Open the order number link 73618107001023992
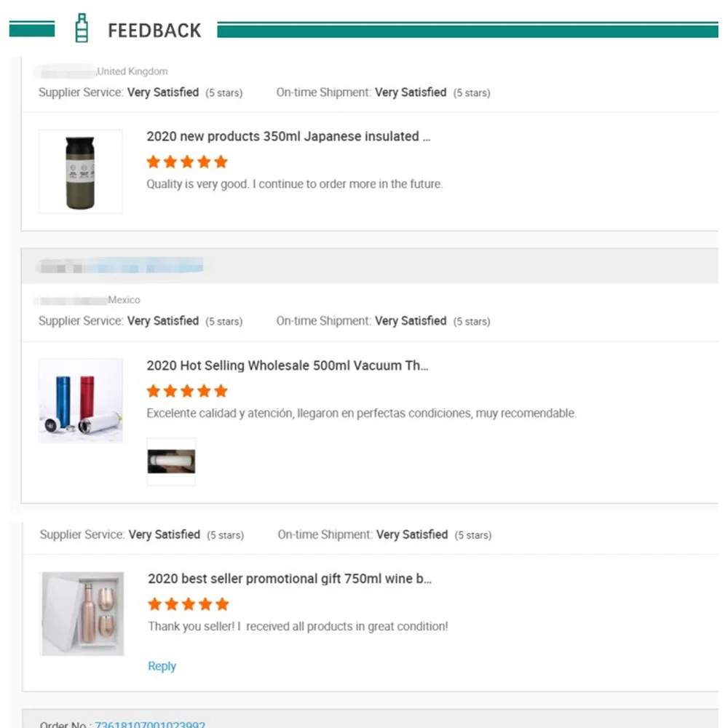The height and width of the screenshot is (728, 728). [150, 724]
